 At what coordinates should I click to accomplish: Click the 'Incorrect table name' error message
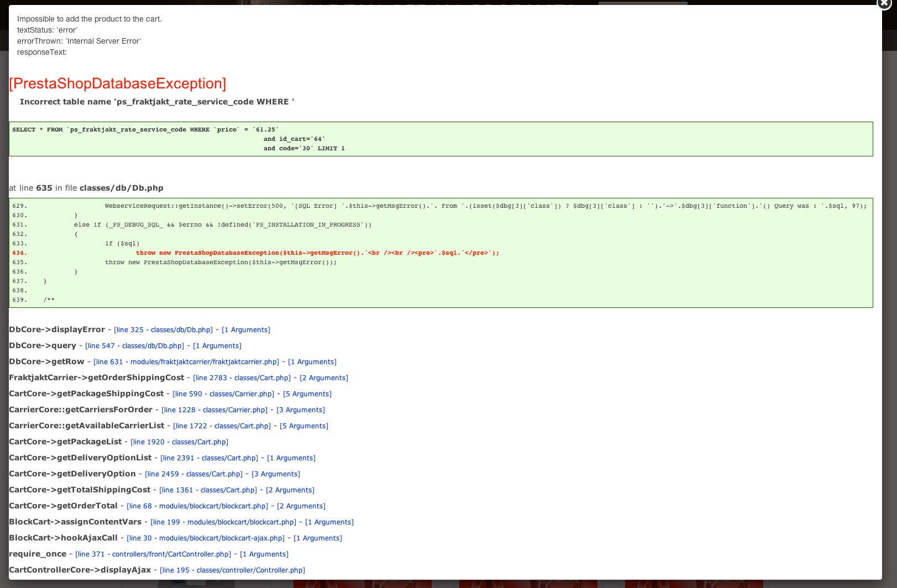[x=157, y=102]
